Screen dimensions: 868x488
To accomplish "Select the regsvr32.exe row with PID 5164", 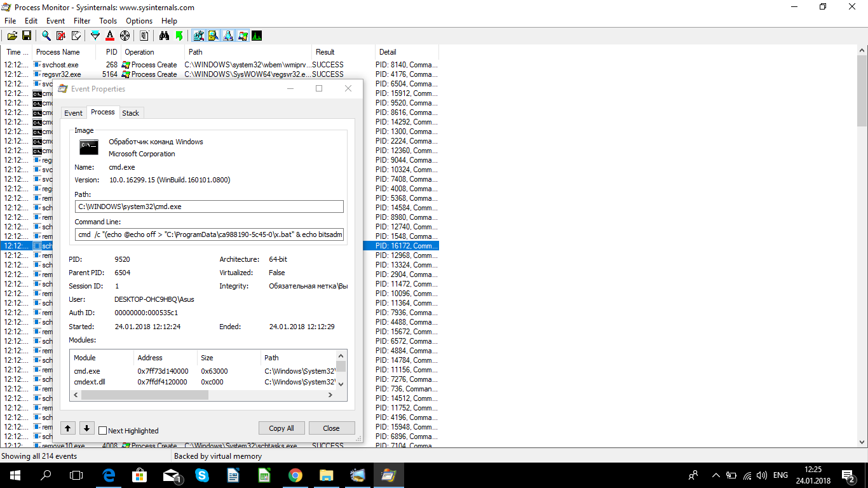I will click(x=219, y=74).
